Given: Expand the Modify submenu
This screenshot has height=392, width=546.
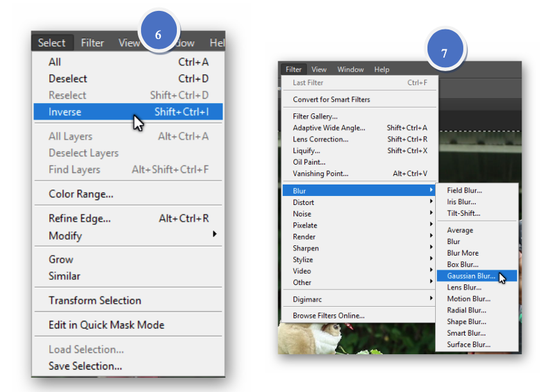Looking at the screenshot, I should (x=65, y=236).
